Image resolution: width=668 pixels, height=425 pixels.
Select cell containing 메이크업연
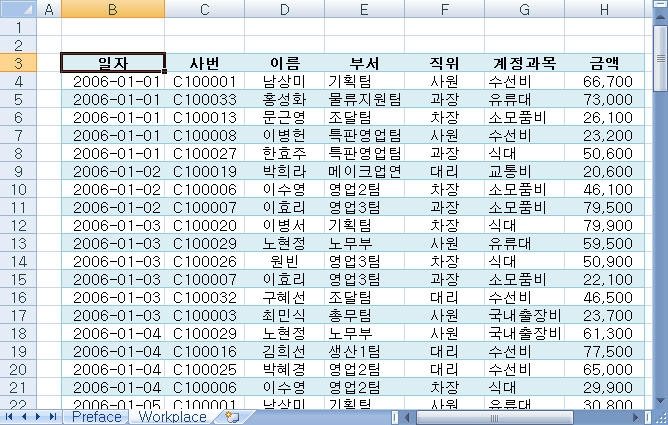click(x=364, y=171)
